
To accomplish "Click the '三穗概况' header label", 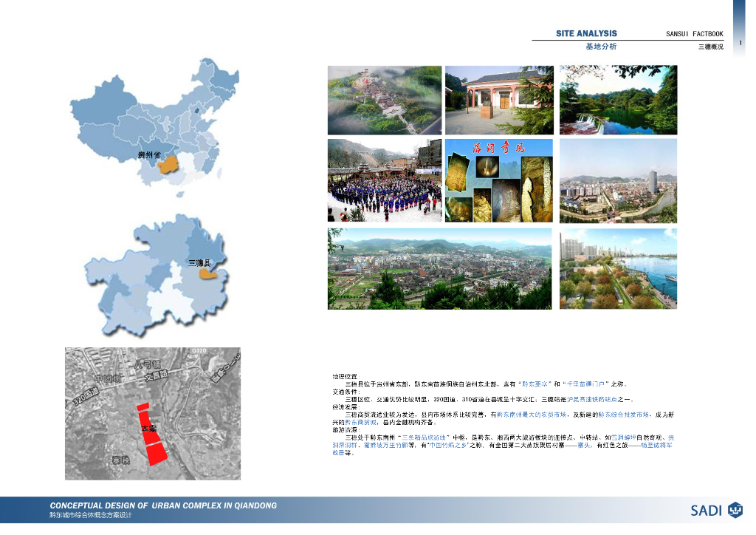I will click(x=711, y=47).
